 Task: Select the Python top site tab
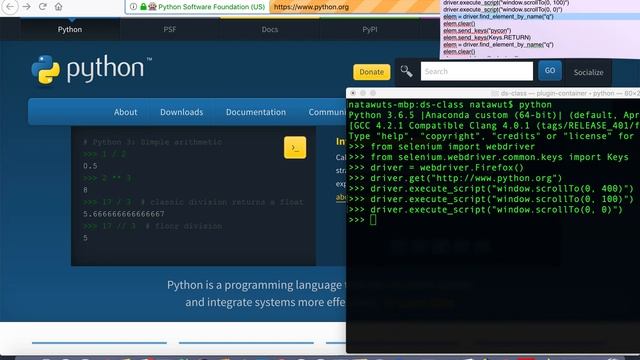click(x=70, y=29)
